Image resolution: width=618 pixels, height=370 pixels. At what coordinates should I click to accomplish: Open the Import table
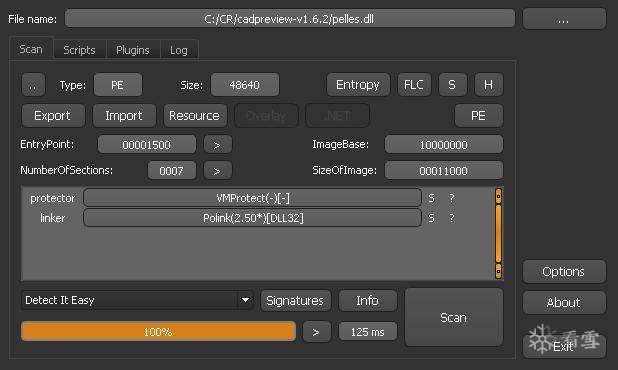(124, 116)
